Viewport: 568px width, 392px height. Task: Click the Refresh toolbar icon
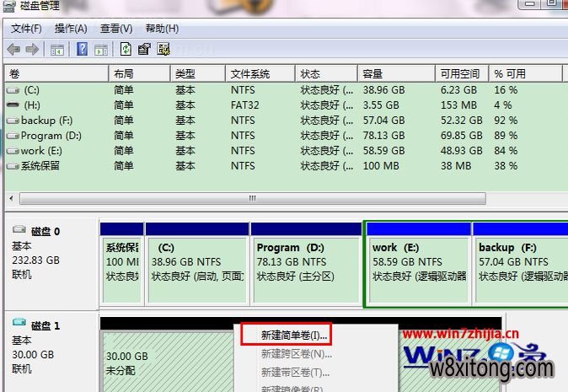[126, 49]
